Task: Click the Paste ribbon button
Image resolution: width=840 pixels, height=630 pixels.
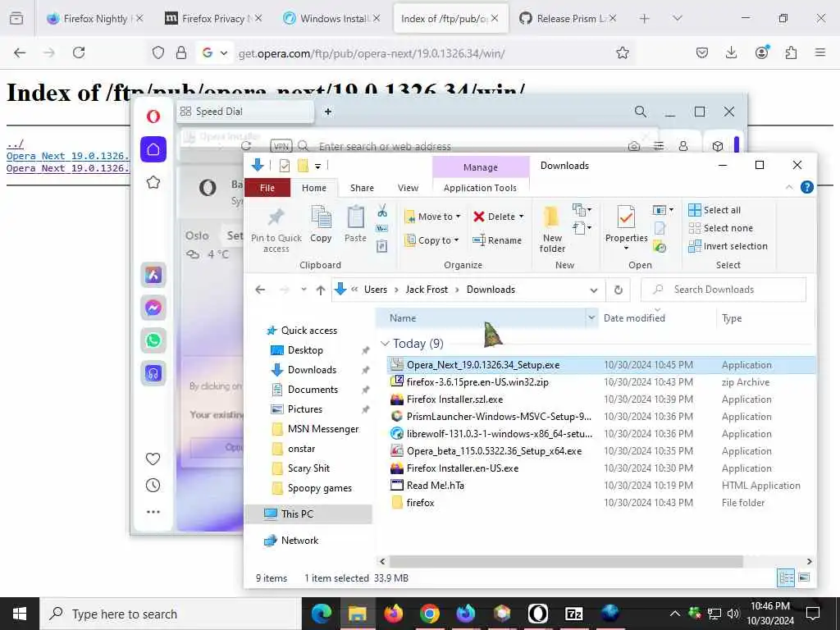Action: tap(355, 225)
